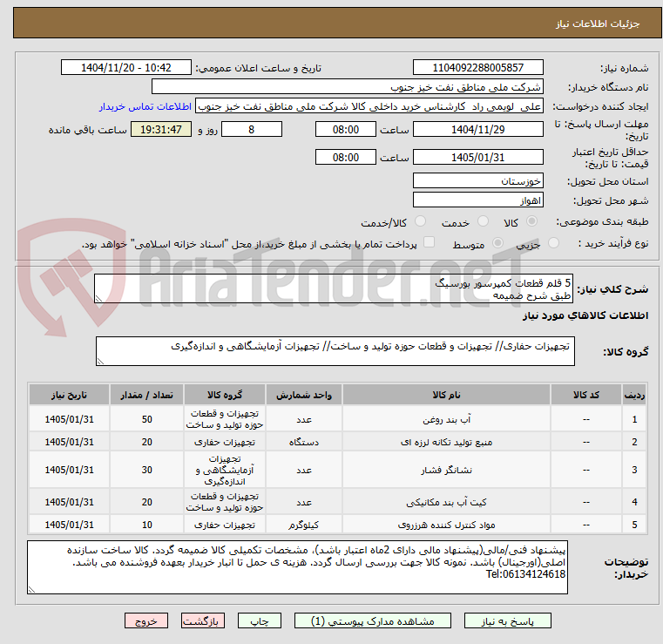Click the ردیف column header
This screenshot has height=644, width=663.
pos(634,395)
